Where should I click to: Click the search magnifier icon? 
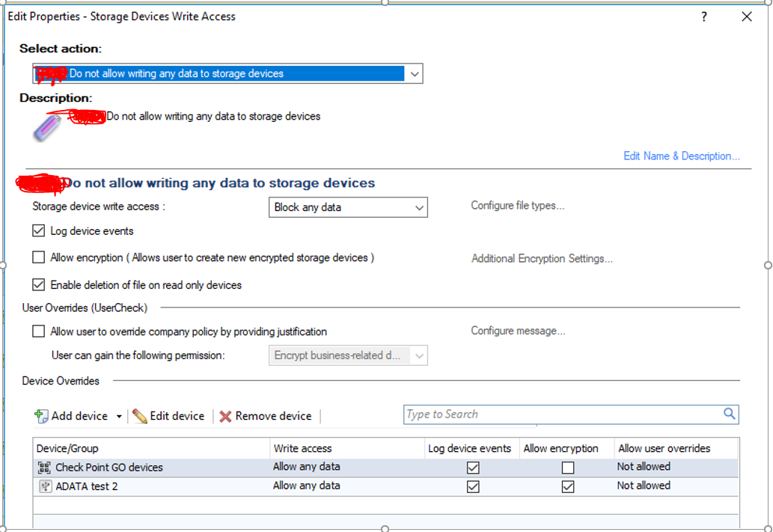point(729,414)
